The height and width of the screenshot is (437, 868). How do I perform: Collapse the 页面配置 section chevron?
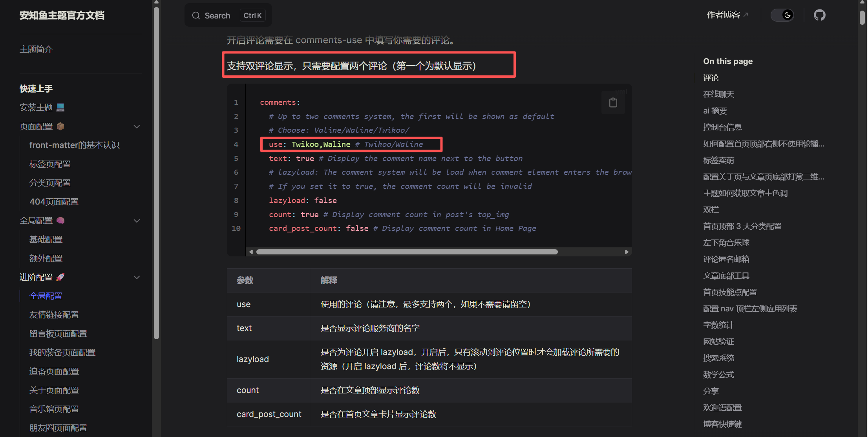[137, 126]
